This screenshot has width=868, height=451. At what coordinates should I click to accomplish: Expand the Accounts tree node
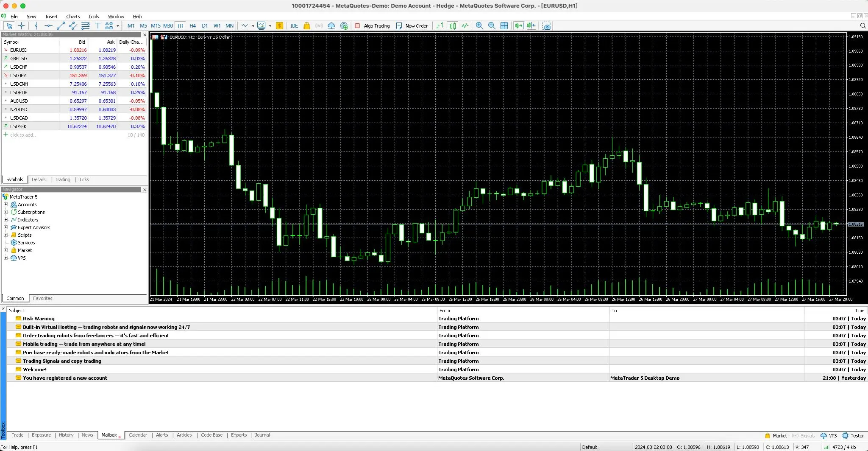coord(6,204)
